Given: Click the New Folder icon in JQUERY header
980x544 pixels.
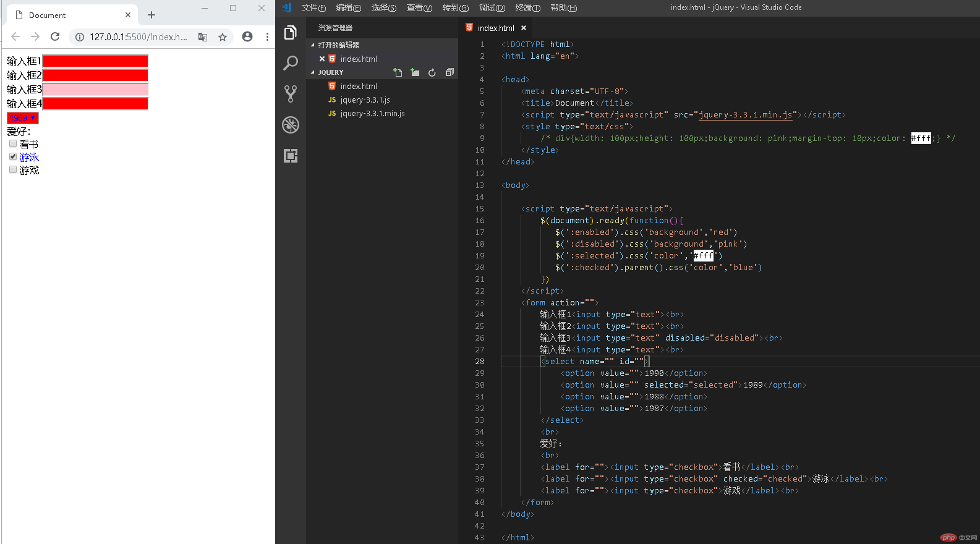Looking at the screenshot, I should point(415,72).
